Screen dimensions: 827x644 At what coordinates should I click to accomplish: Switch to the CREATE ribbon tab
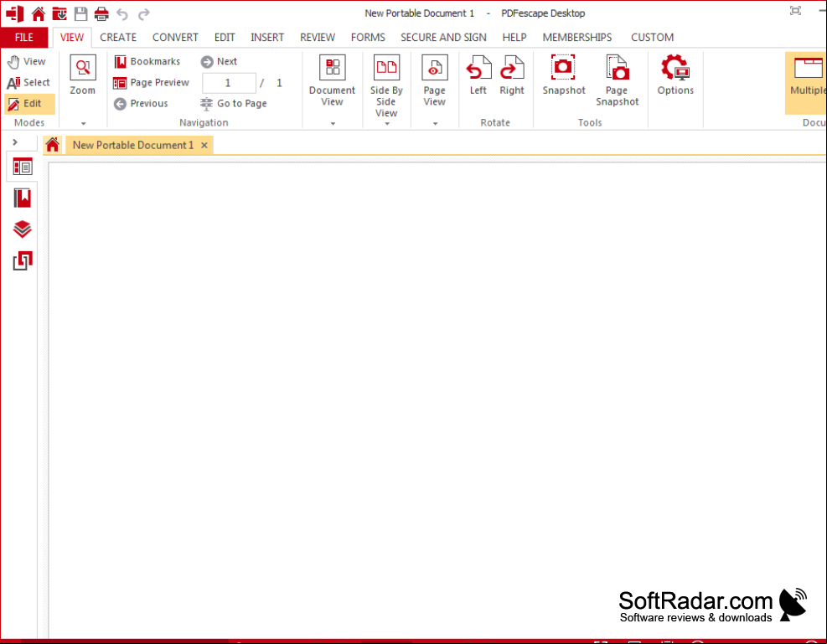point(118,38)
